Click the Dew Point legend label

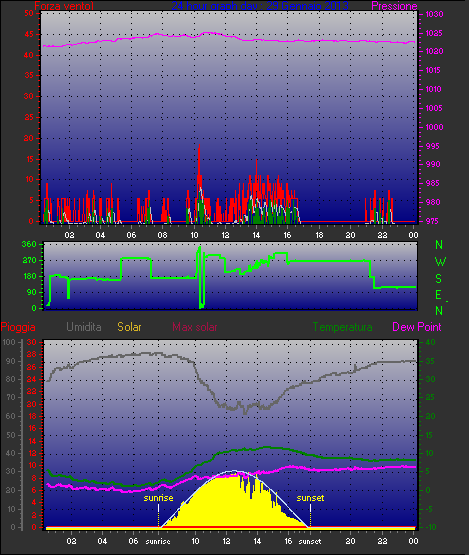[417, 327]
